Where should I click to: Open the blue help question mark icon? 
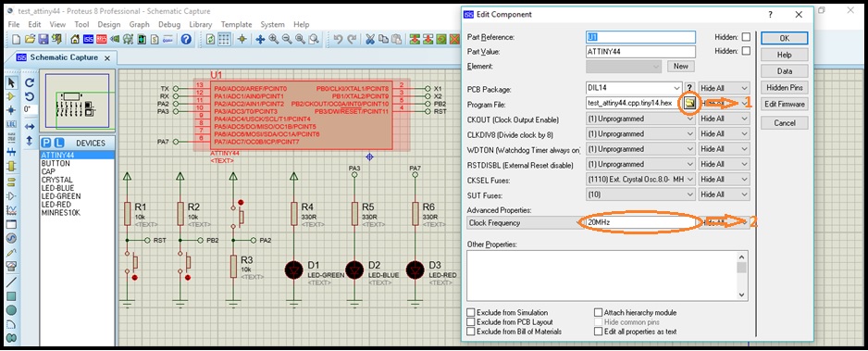pyautogui.click(x=186, y=39)
